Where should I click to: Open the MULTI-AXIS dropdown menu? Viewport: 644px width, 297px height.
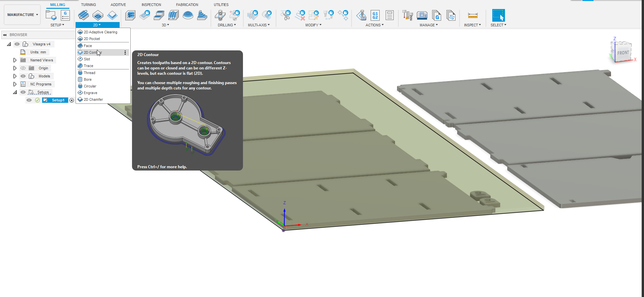(259, 25)
